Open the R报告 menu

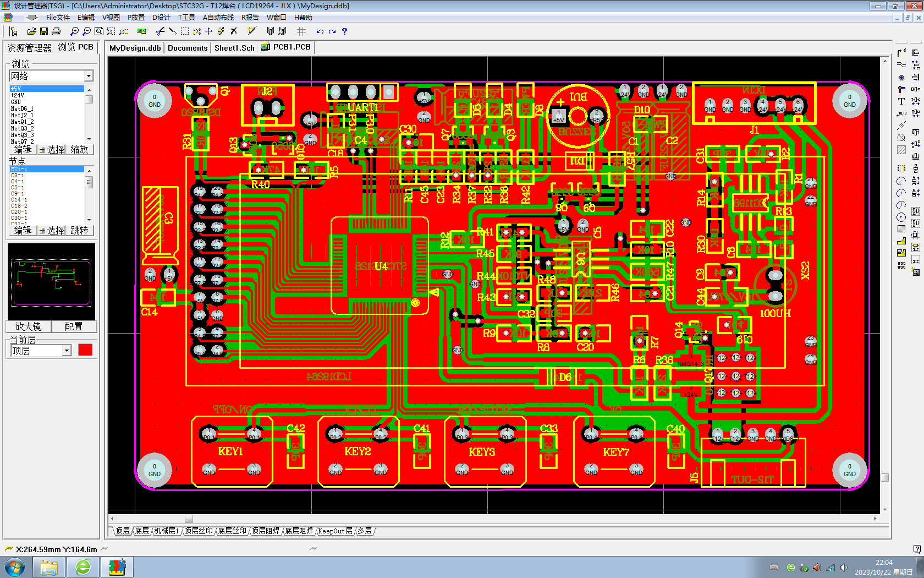[250, 18]
